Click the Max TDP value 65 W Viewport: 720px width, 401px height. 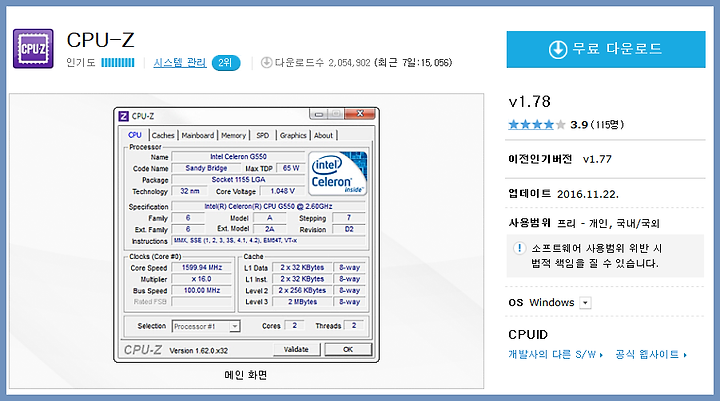click(291, 168)
